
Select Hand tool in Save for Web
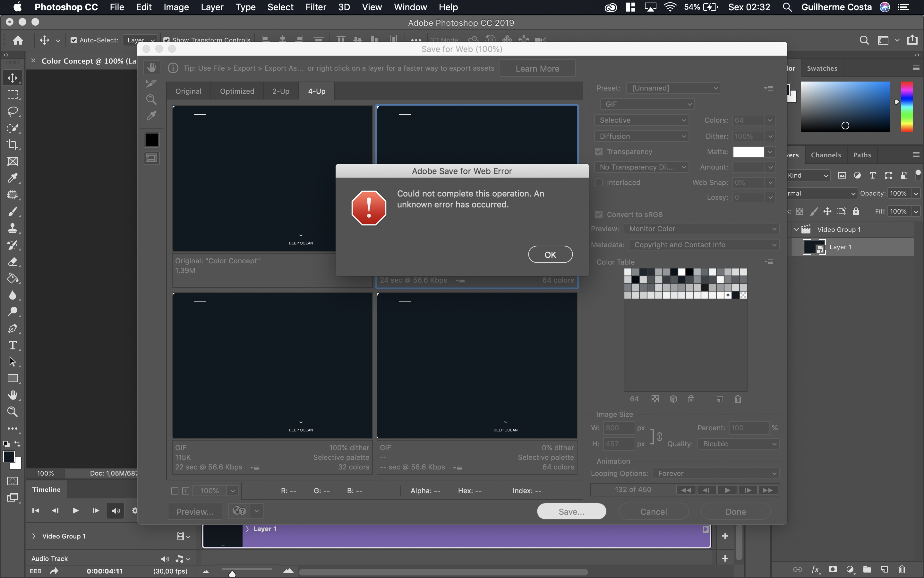pos(151,68)
